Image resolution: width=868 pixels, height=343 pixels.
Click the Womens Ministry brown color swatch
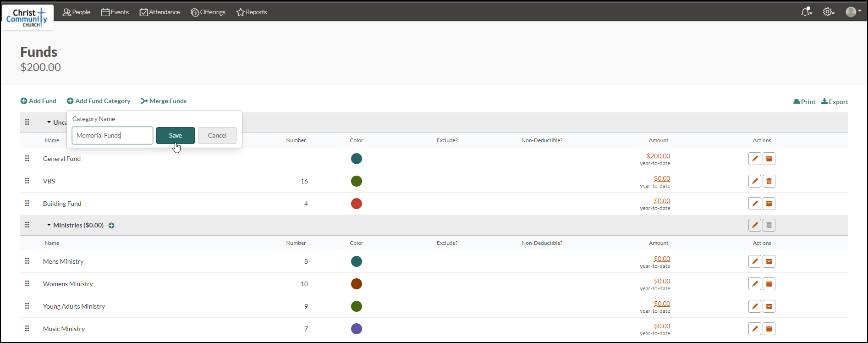pyautogui.click(x=357, y=284)
